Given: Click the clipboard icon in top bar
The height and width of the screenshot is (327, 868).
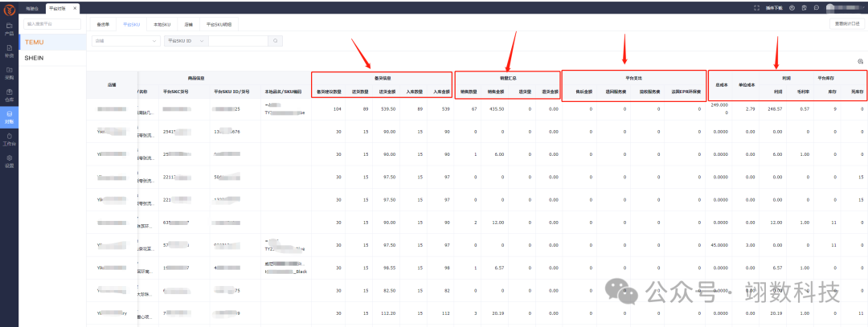Looking at the screenshot, I should (805, 8).
